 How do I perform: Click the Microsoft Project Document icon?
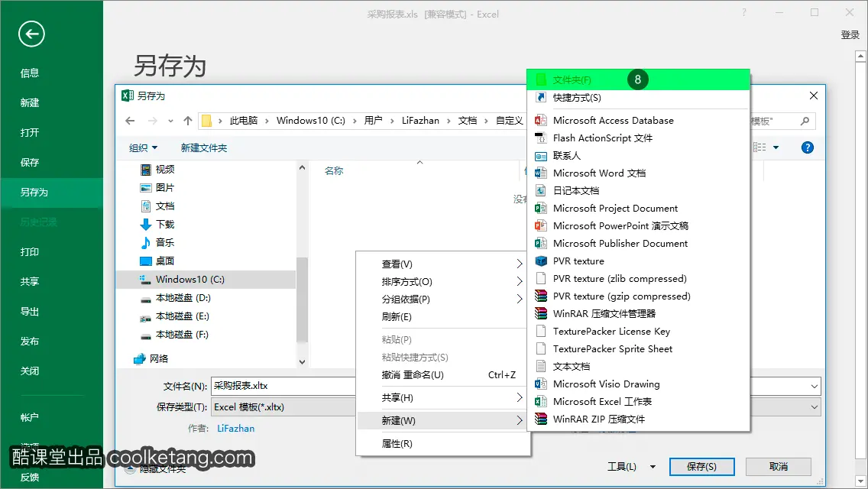click(x=541, y=209)
